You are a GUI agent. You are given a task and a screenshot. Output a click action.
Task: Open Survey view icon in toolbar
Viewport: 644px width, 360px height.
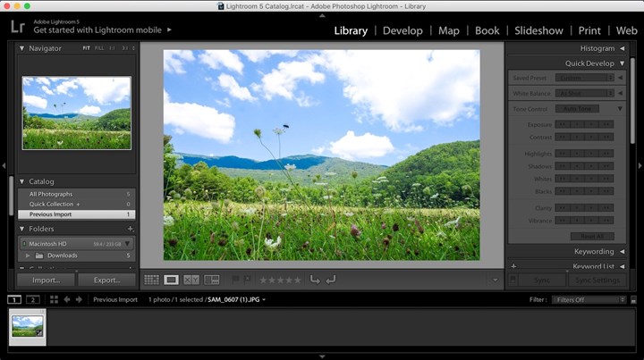coord(212,280)
